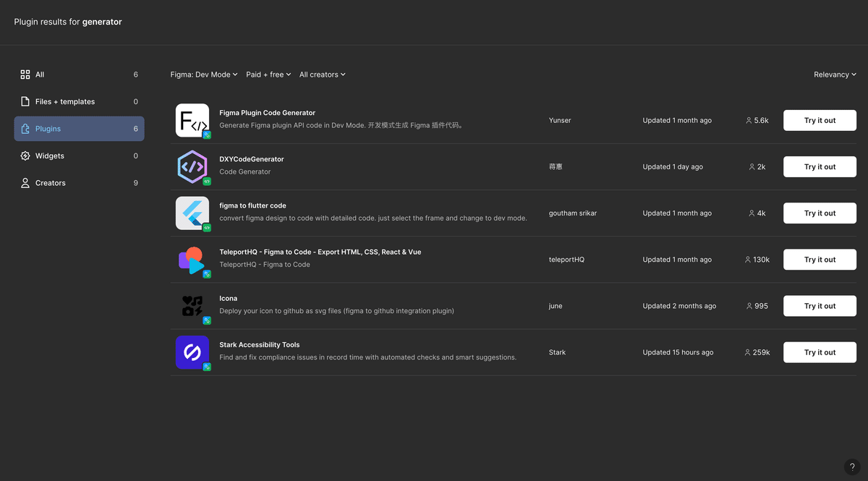Click the 'Updated 15 hours ago' text
Image resolution: width=868 pixels, height=481 pixels.
click(x=678, y=352)
